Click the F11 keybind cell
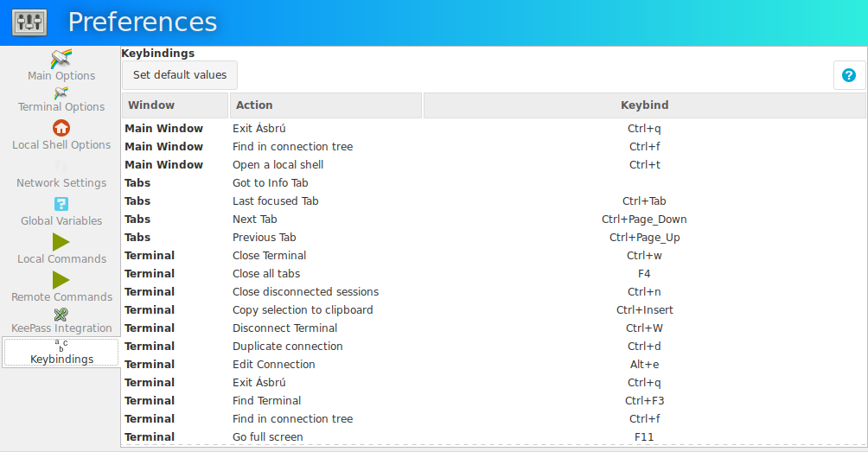 (644, 437)
